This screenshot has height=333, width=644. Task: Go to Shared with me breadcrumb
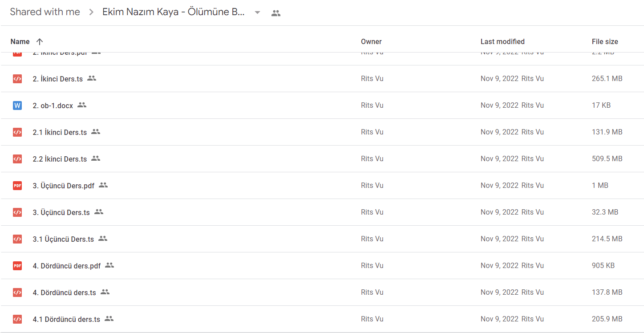click(45, 12)
